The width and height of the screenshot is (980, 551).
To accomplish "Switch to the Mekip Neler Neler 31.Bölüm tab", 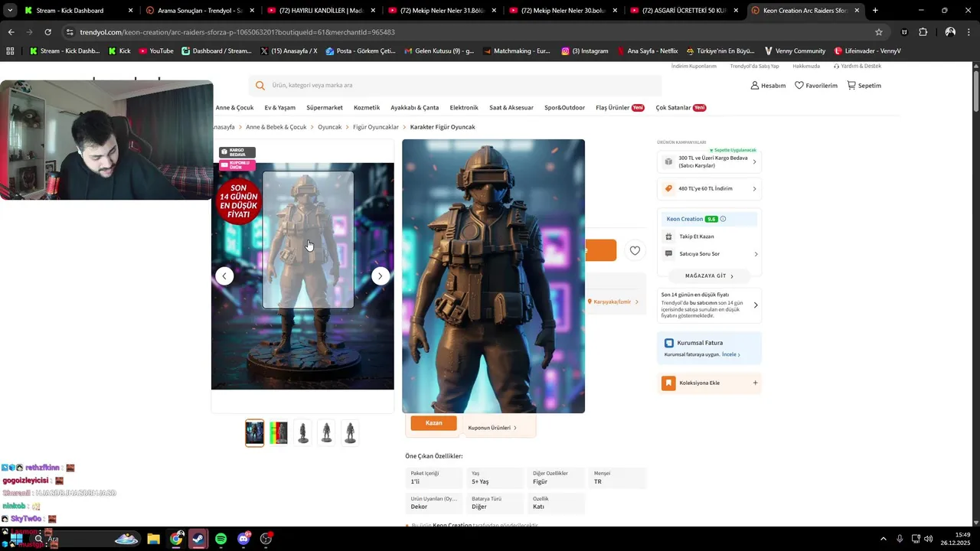I will coord(442,11).
